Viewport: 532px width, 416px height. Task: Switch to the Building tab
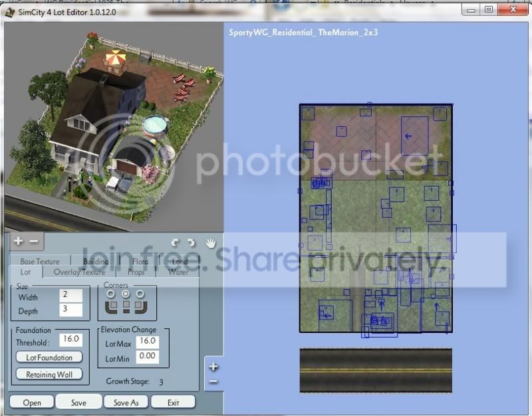(x=96, y=261)
